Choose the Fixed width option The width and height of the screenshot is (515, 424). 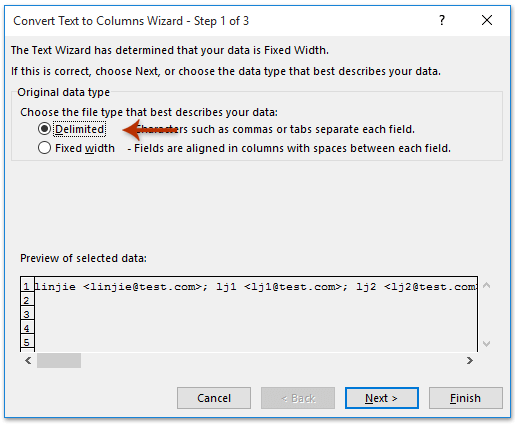[x=44, y=148]
